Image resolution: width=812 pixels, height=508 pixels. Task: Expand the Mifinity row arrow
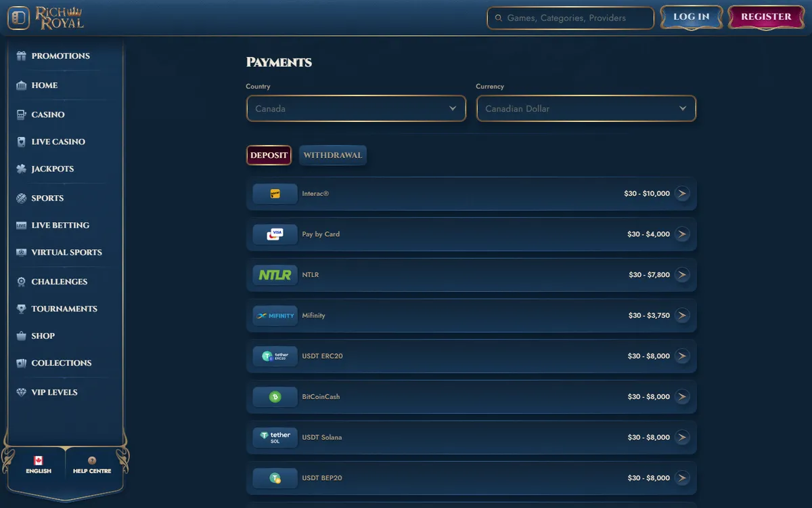point(682,316)
